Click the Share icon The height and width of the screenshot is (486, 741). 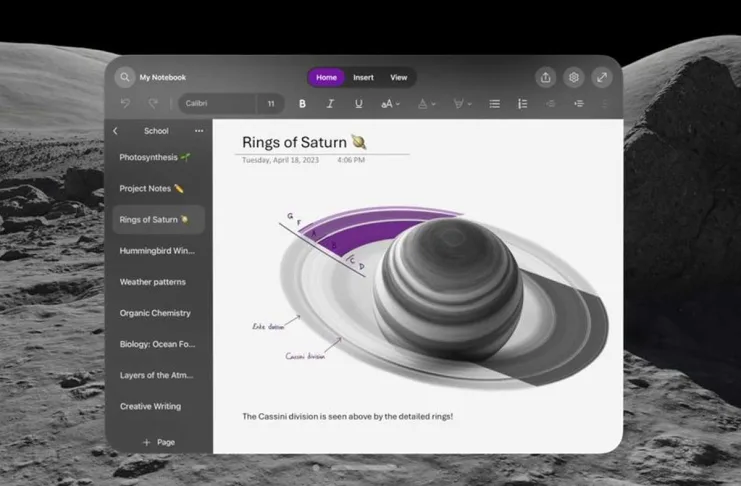point(546,78)
